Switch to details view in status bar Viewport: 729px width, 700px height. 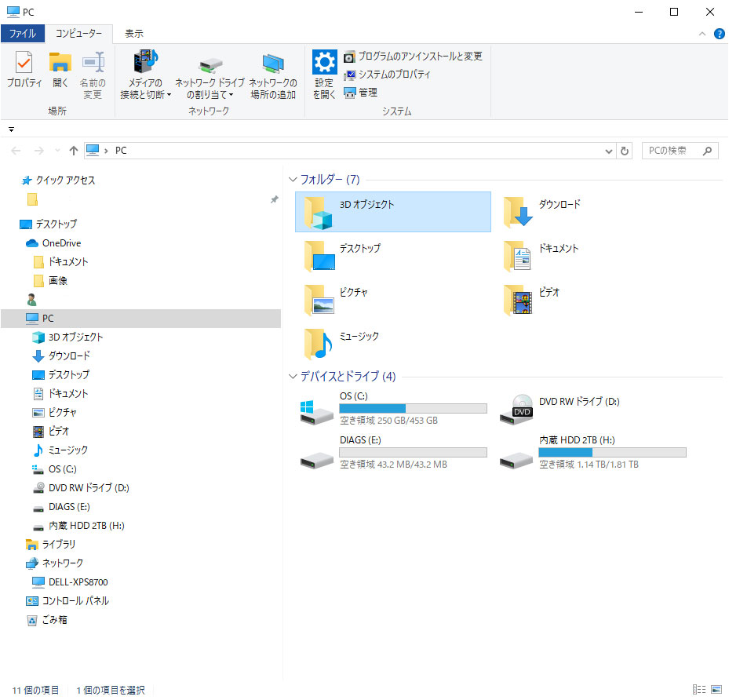699,690
